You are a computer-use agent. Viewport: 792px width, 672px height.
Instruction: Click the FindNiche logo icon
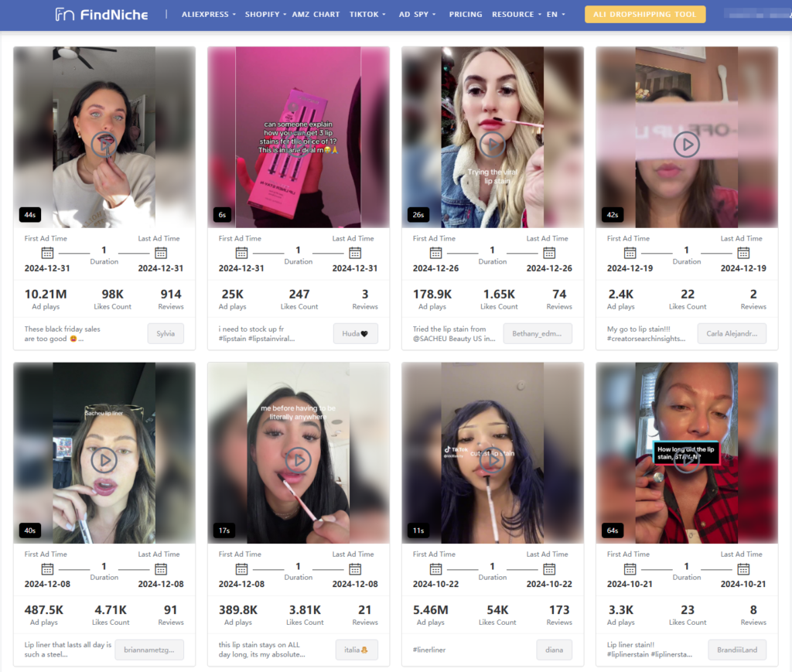click(65, 15)
